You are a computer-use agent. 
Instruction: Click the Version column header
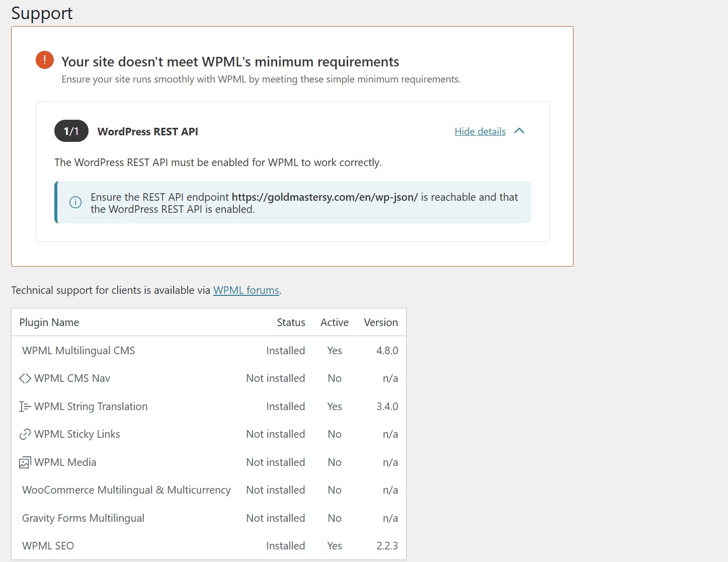(x=381, y=323)
